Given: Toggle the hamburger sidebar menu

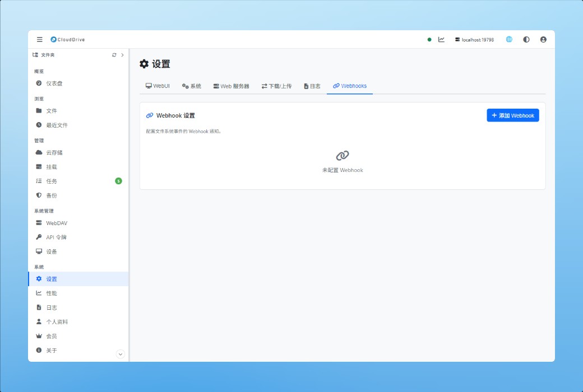Looking at the screenshot, I should (39, 39).
